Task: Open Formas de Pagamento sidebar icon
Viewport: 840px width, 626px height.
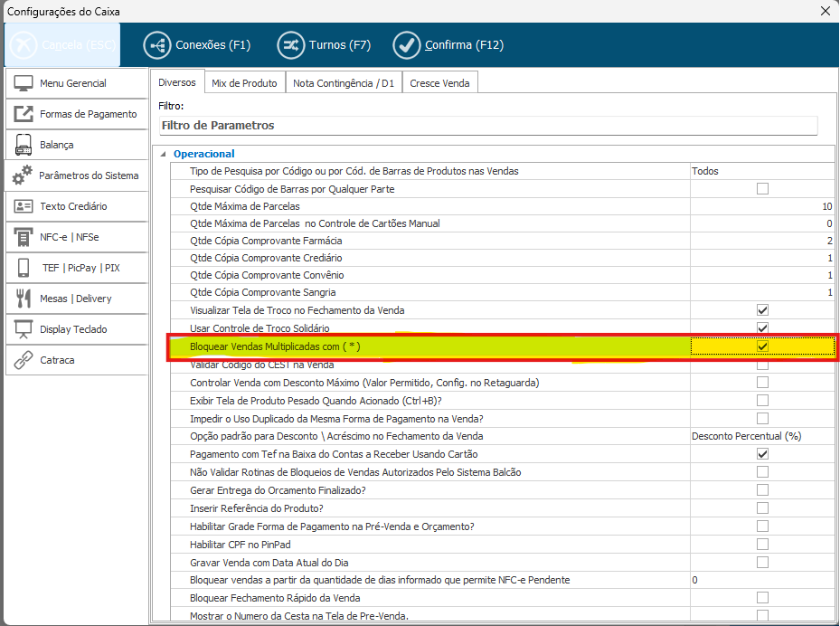Action: (24, 114)
